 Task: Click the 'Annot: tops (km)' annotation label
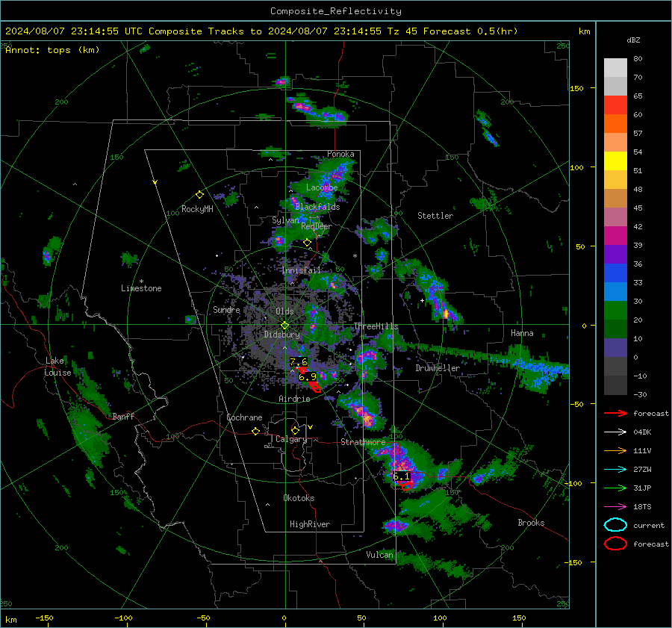(52, 50)
